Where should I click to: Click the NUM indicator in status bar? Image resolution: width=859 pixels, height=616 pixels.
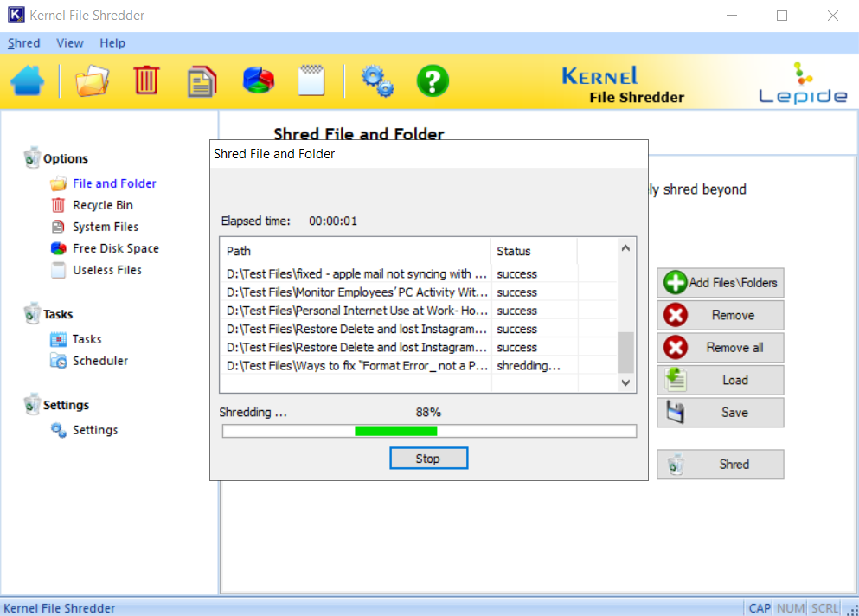[791, 608]
